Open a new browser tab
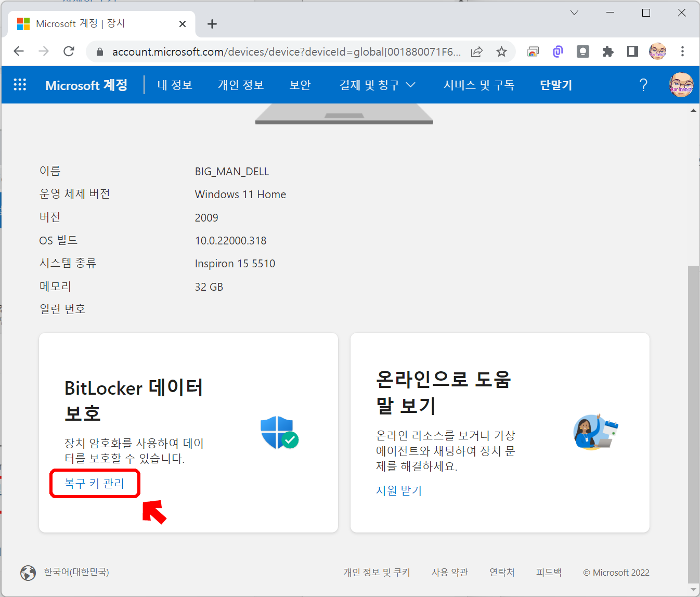This screenshot has width=700, height=597. click(212, 24)
